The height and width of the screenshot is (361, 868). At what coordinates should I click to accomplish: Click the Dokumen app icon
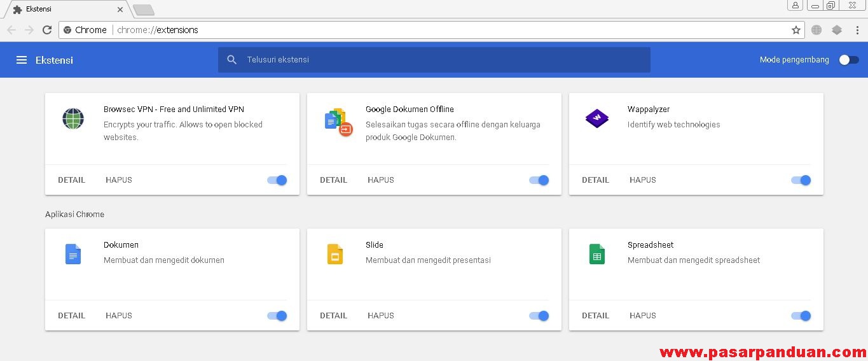(x=73, y=254)
